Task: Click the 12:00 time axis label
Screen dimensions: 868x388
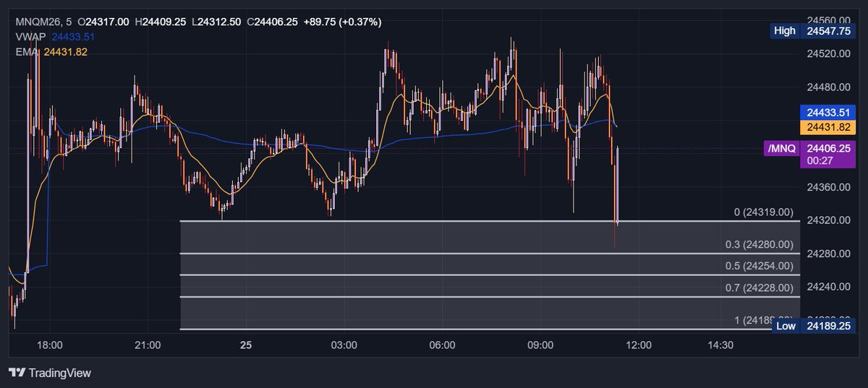Action: coord(639,345)
